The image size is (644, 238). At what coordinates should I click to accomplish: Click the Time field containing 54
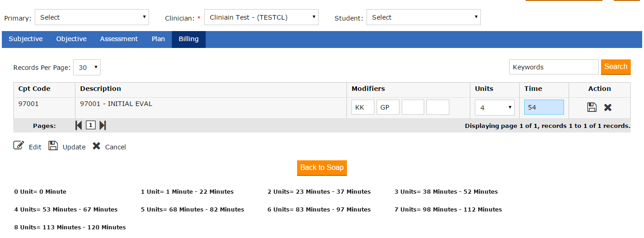point(544,107)
